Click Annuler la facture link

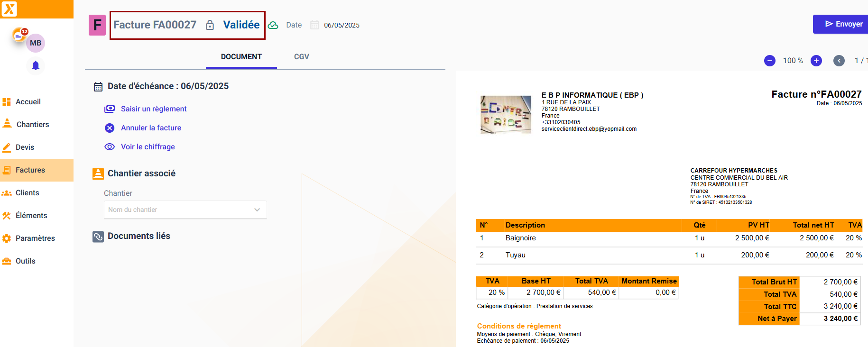[x=151, y=128]
